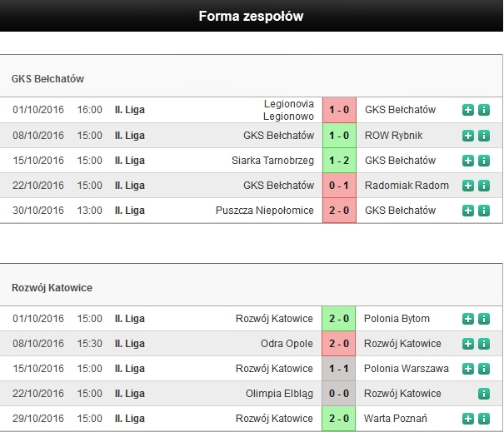Click plus icon for Polonia Bytom match
Screen dimensions: 504x432
(x=468, y=319)
